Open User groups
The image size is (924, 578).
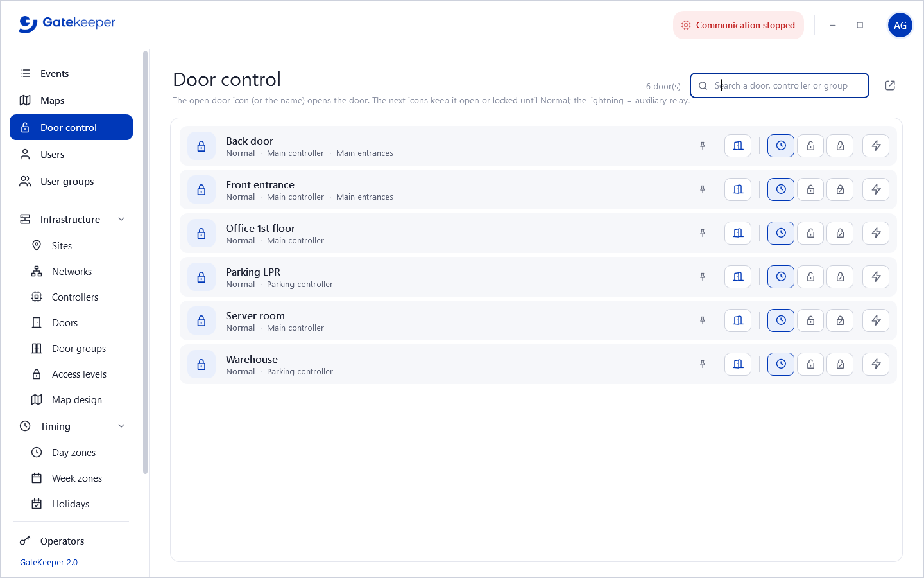(x=71, y=181)
